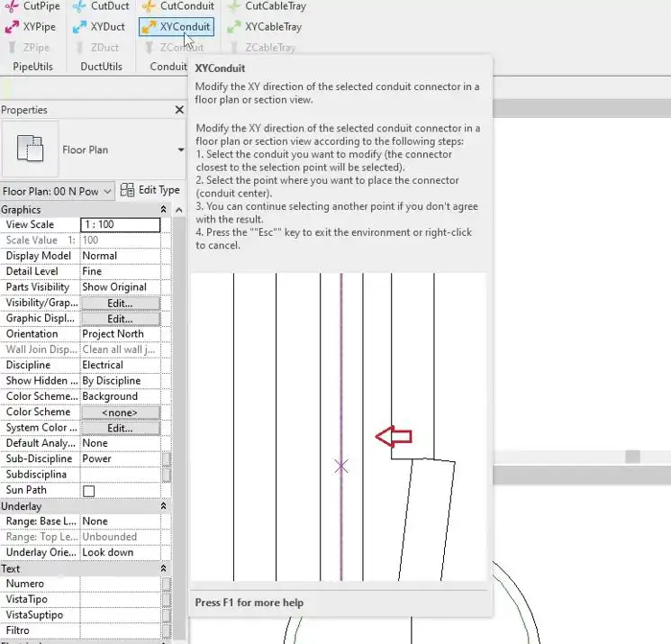Click the Properties scroll up arrow
The image size is (671, 644).
click(179, 210)
